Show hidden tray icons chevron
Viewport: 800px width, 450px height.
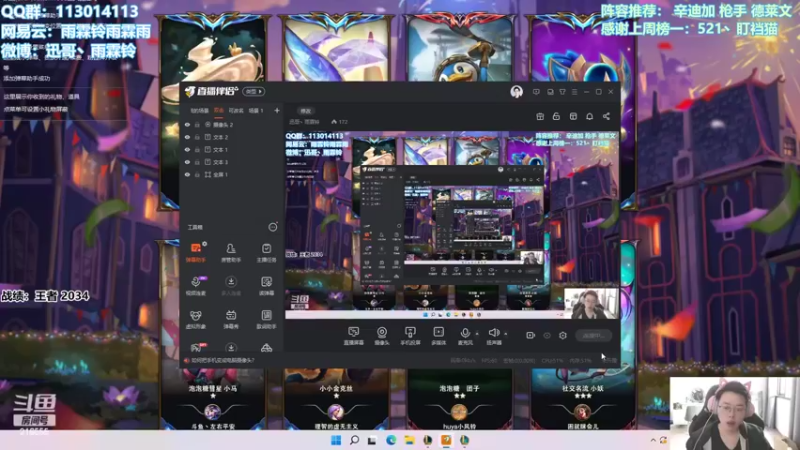coord(653,440)
